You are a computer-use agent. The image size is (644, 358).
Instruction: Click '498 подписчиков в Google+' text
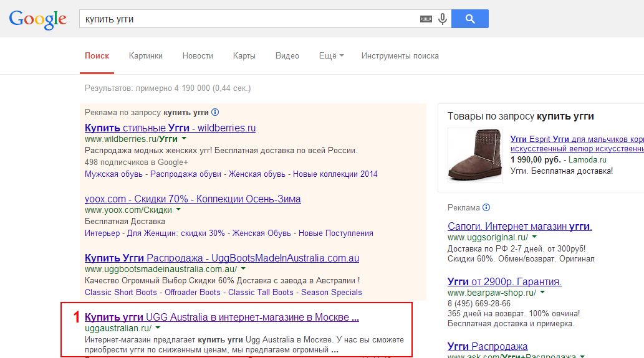coord(137,163)
